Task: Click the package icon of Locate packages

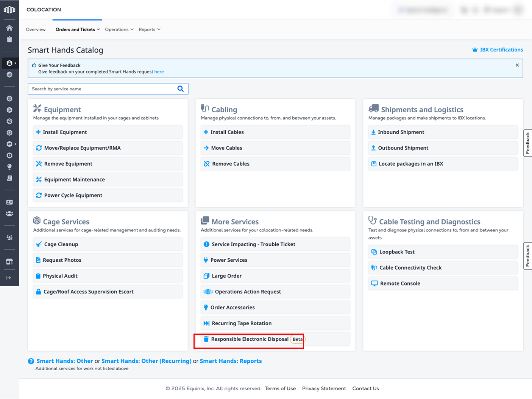Action: click(x=374, y=164)
